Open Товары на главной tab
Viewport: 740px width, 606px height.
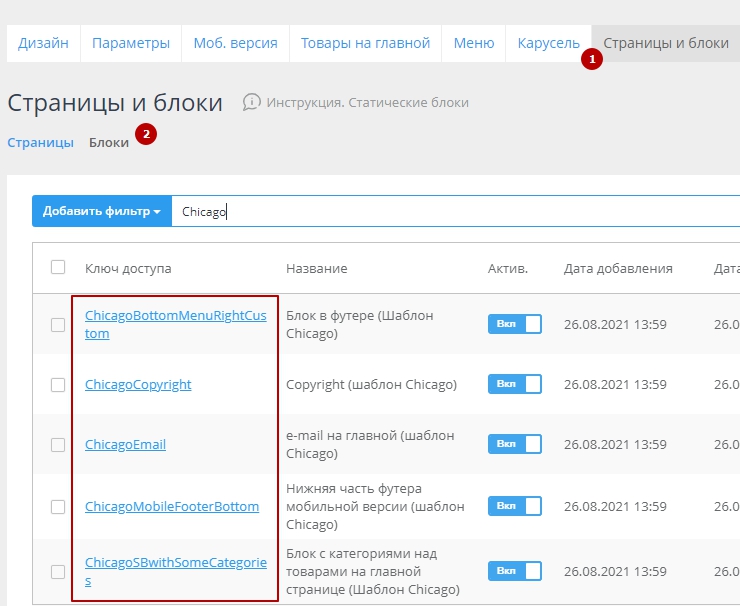coord(365,43)
